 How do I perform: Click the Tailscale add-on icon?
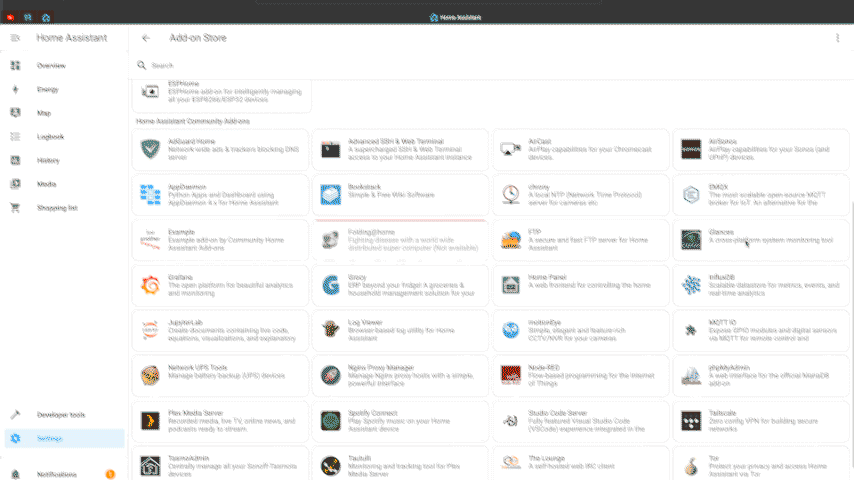[x=691, y=421]
